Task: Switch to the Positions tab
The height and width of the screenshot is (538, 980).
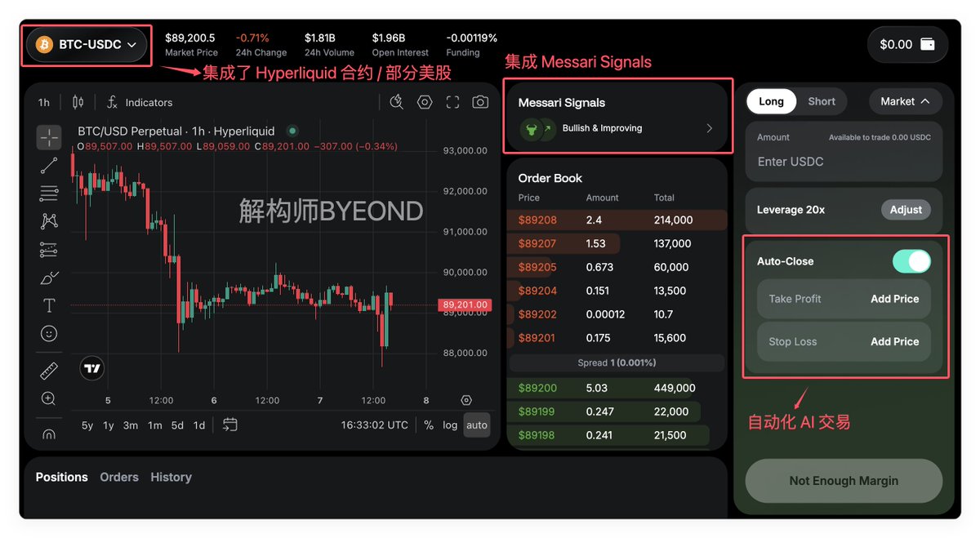Action: 62,477
